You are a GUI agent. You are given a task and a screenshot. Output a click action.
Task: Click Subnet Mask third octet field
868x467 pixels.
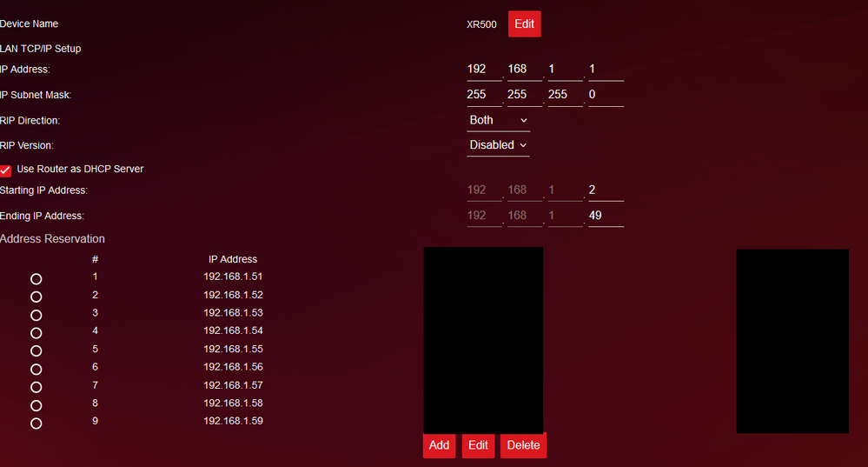565,96
